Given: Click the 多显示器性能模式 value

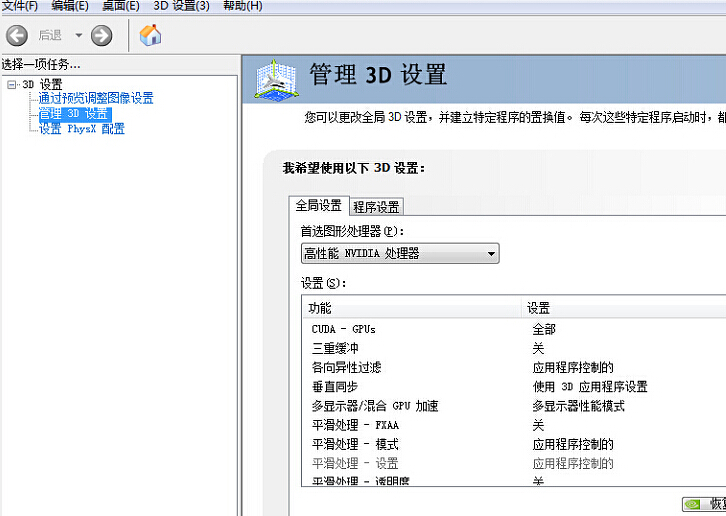Looking at the screenshot, I should tap(578, 406).
